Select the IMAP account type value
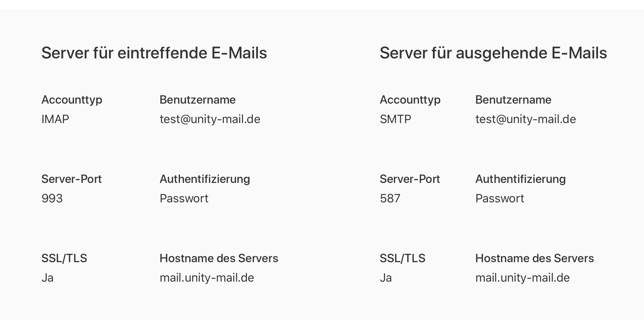 coord(55,119)
